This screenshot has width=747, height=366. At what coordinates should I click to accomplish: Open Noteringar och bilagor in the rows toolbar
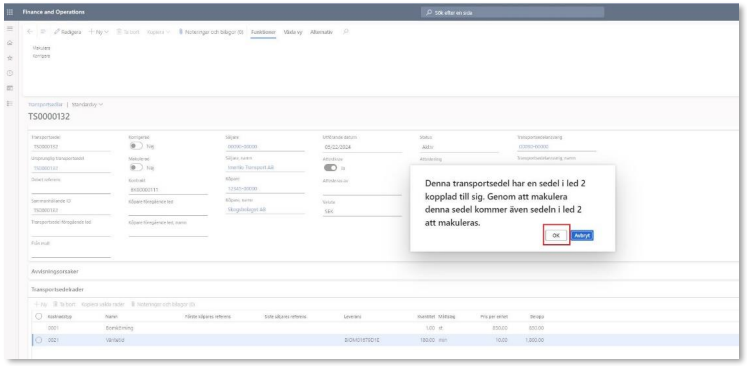[163, 304]
